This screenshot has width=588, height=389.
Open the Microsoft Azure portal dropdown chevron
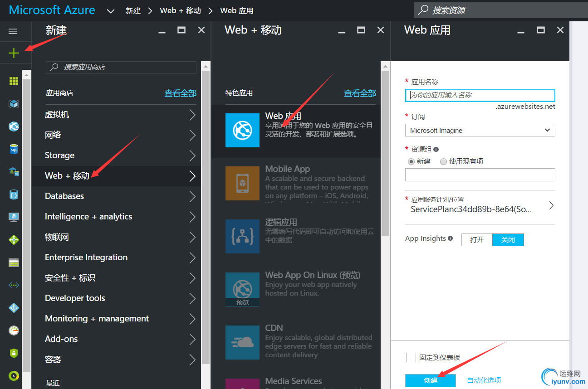coord(111,11)
